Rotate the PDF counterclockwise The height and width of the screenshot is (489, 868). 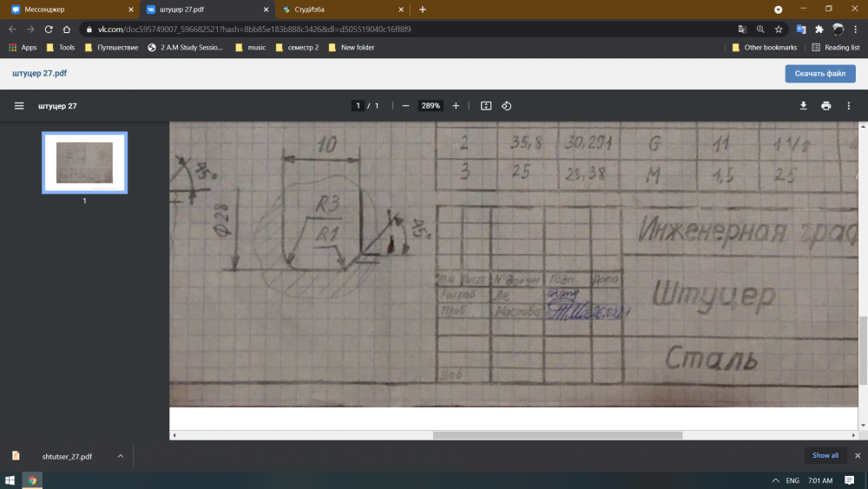click(507, 106)
